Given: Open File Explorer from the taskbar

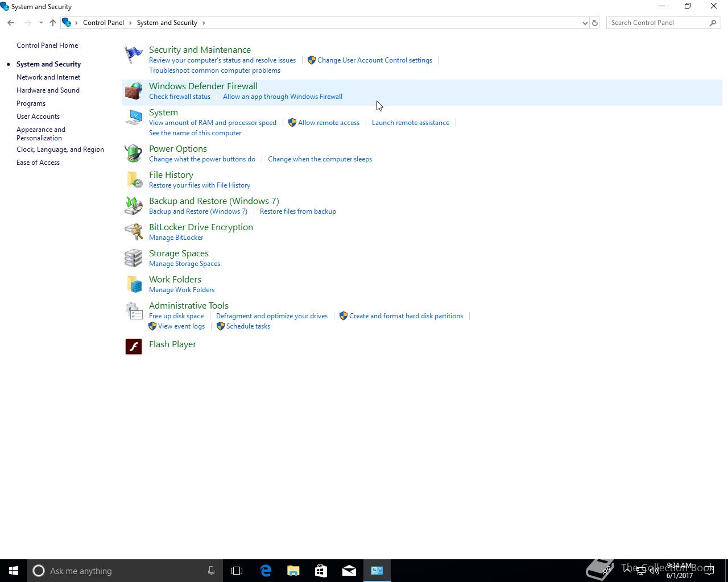Looking at the screenshot, I should coord(293,571).
